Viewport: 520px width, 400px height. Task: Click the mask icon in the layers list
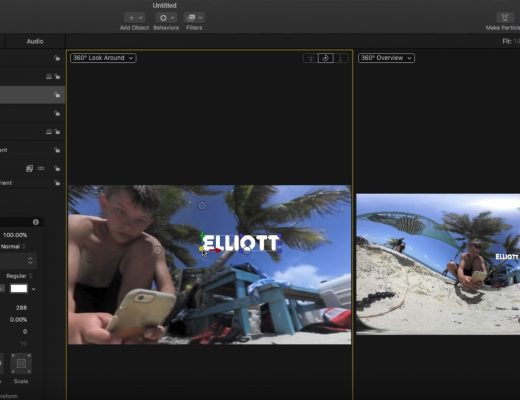pos(29,169)
